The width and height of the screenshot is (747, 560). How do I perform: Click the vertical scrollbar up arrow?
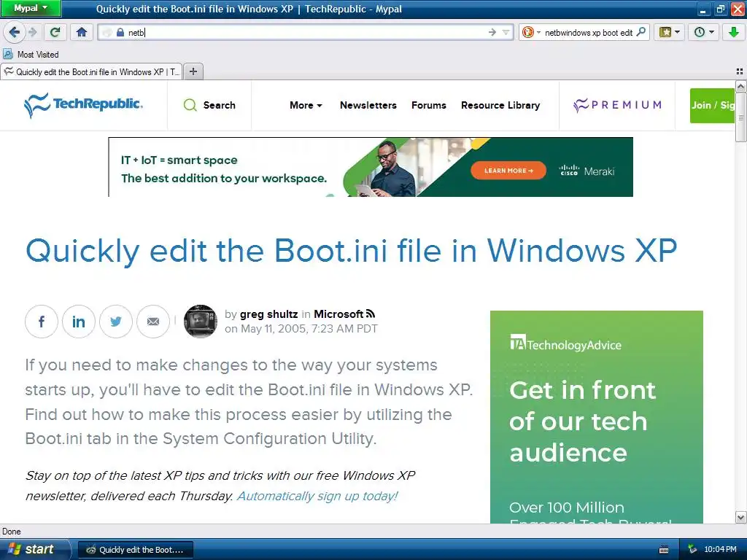[741, 86]
